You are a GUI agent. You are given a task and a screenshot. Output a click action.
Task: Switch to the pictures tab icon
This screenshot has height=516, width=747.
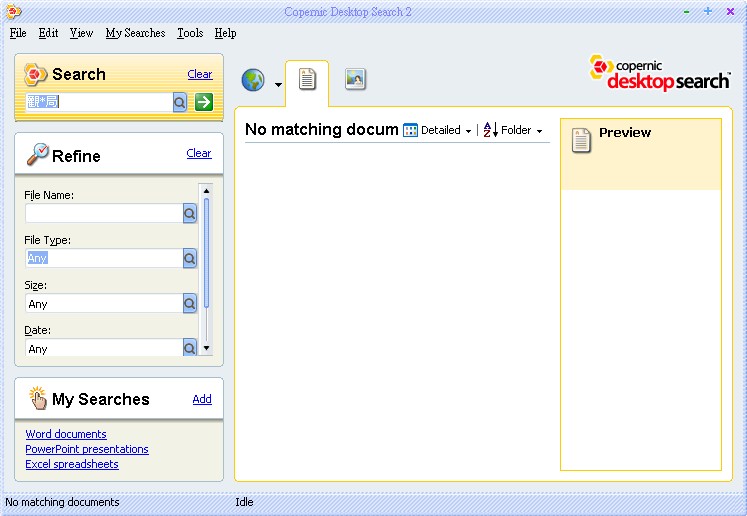[355, 79]
